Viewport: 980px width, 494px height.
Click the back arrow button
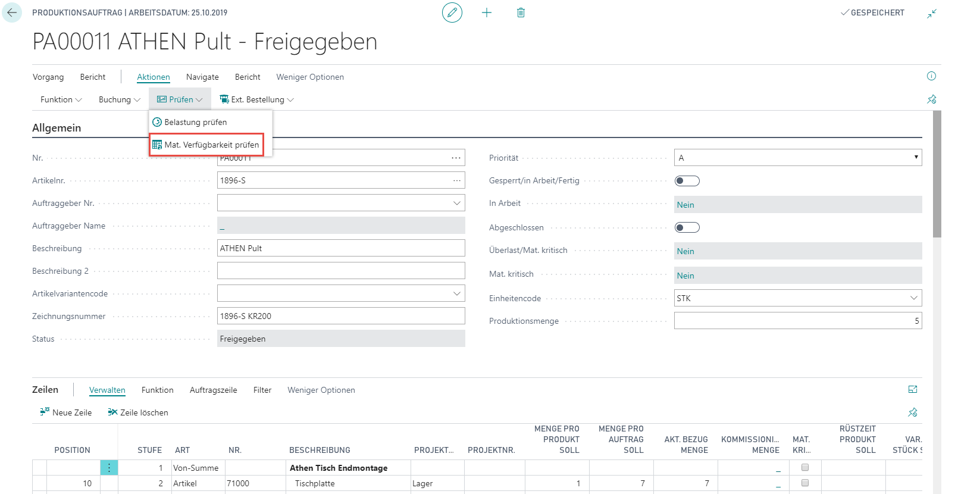(x=12, y=12)
